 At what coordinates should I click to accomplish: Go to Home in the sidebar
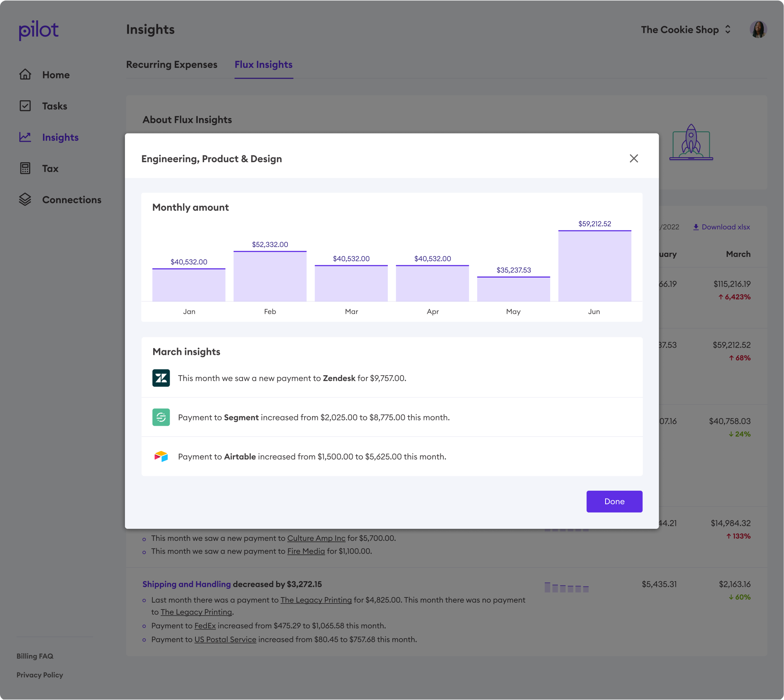(56, 75)
